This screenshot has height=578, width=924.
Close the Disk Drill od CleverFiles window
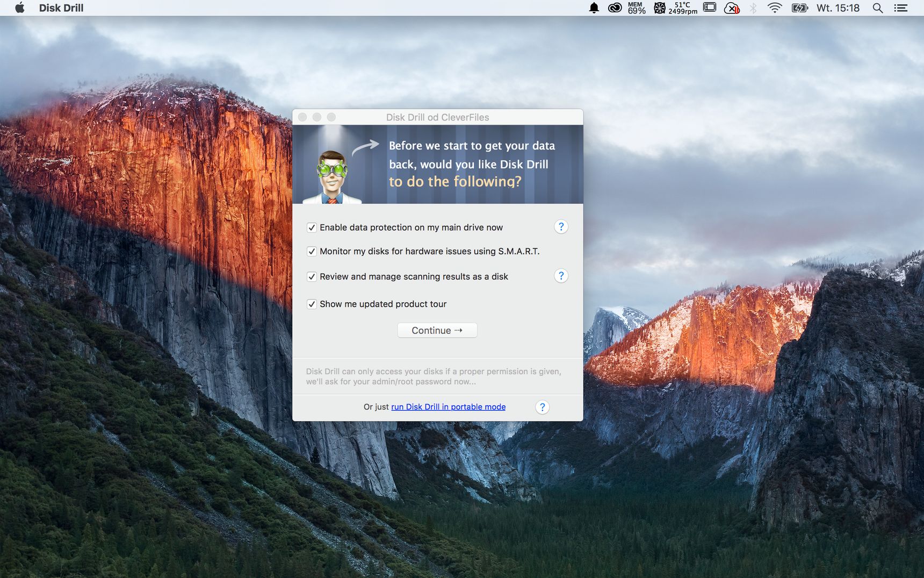click(302, 117)
